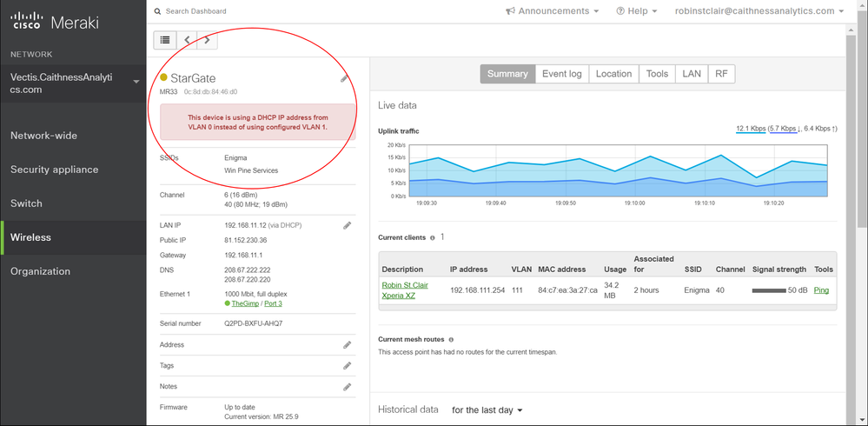Click the 12.1 Kbps total traffic legend
The width and height of the screenshot is (868, 426).
coord(751,129)
